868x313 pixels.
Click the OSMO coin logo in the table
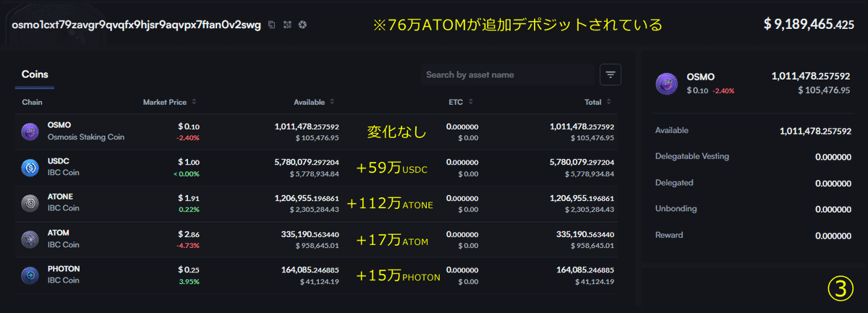30,131
